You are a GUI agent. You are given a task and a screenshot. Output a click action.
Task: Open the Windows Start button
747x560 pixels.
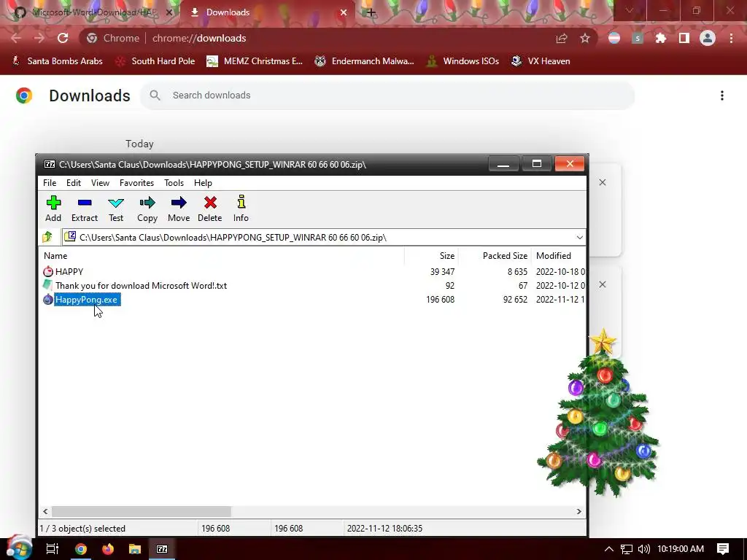[x=19, y=548]
